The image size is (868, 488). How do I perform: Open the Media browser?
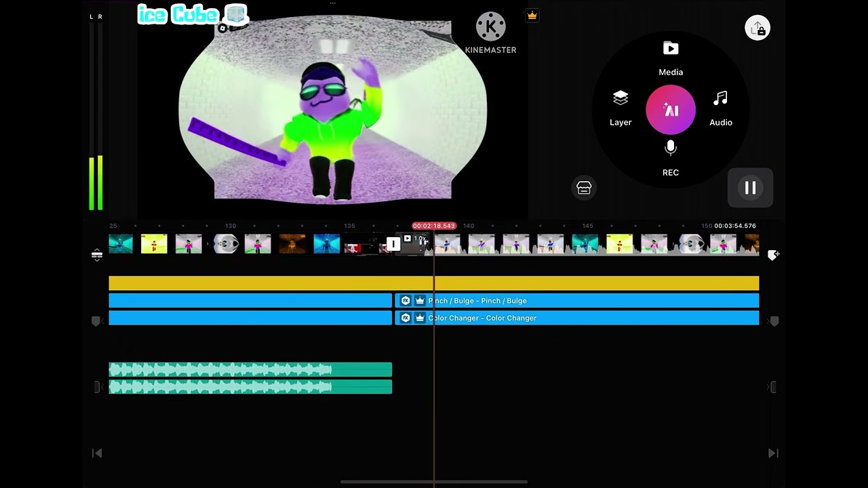(x=671, y=58)
